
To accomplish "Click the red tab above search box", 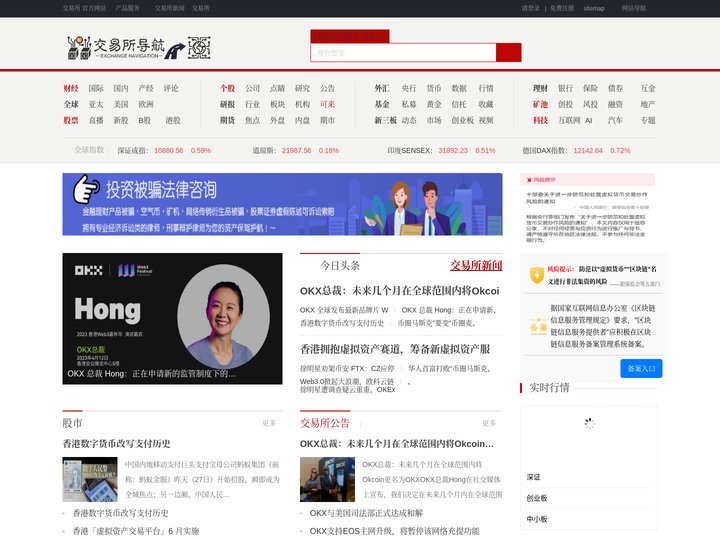I will click(x=350, y=36).
